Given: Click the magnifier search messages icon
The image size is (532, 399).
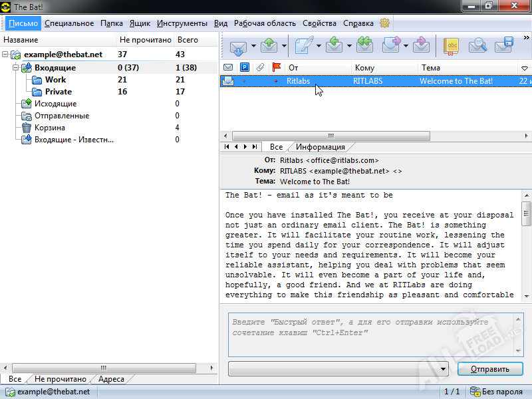Looking at the screenshot, I should click(x=477, y=46).
